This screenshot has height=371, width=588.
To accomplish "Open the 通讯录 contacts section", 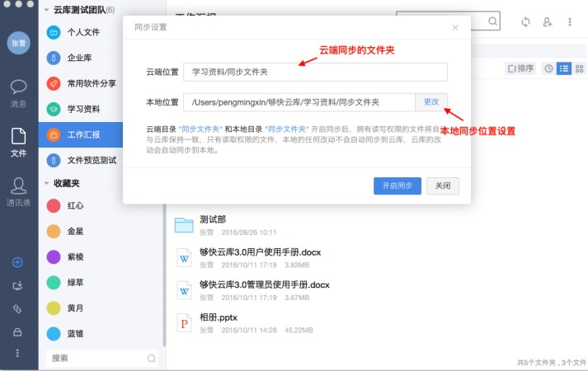I will 18,192.
